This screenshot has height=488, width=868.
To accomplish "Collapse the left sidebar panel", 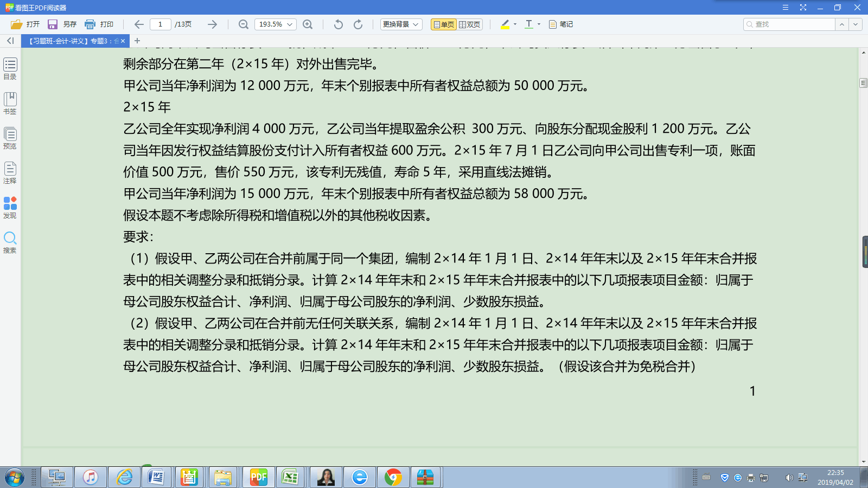I will coord(10,41).
